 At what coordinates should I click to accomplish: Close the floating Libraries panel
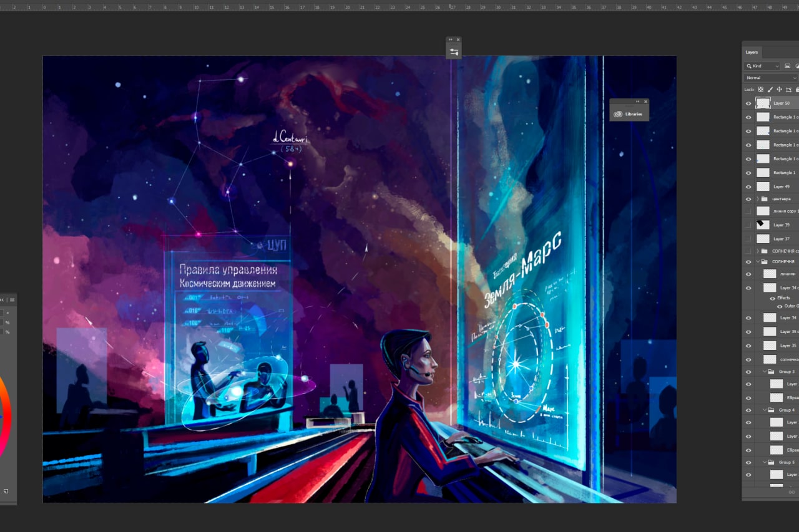(645, 102)
